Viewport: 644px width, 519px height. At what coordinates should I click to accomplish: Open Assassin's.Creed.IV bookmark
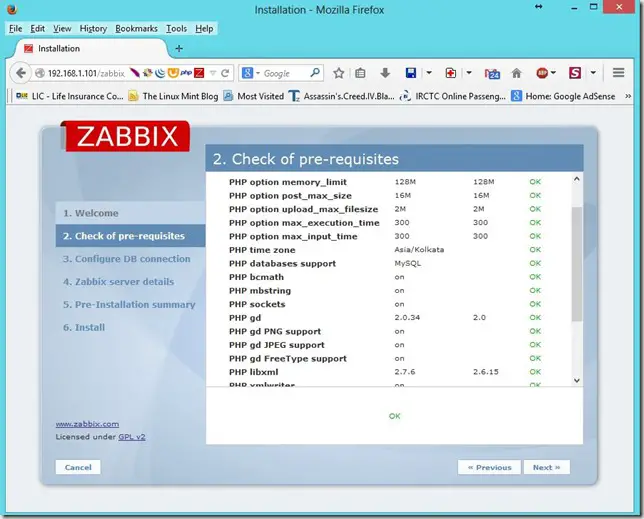tap(342, 96)
